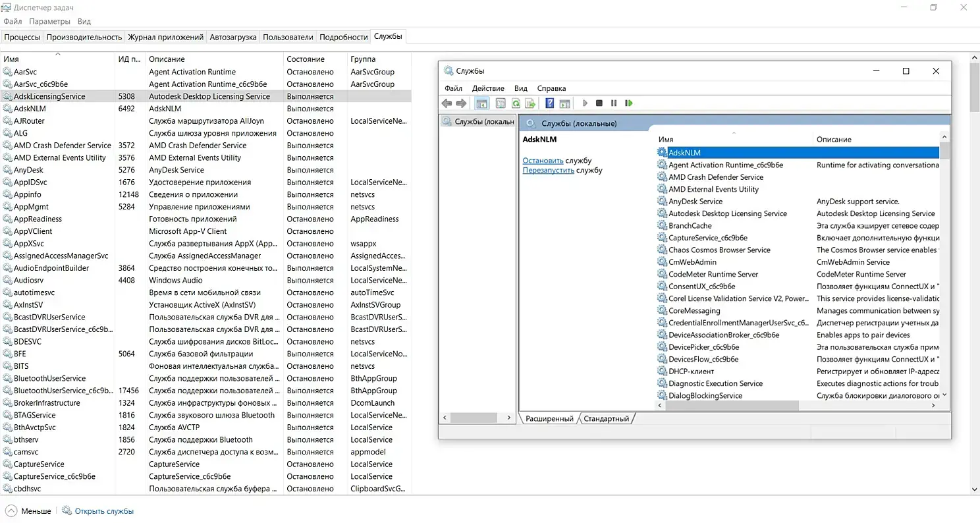Click the Restart service toolbar icon
This screenshot has height=523, width=980.
pyautogui.click(x=629, y=103)
